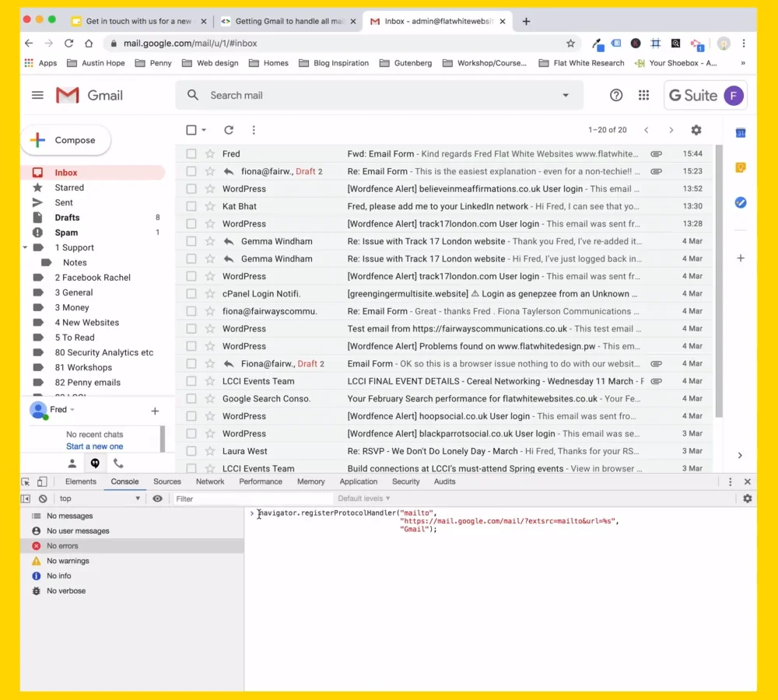Click the 'Start a new one' chat link

tap(94, 446)
